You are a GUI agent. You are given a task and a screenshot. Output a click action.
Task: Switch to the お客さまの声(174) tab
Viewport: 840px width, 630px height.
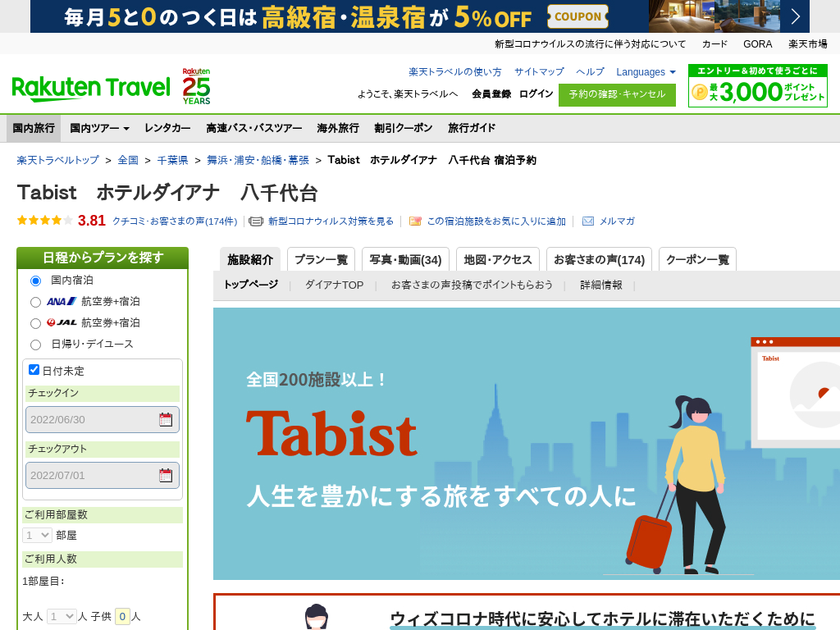point(599,260)
